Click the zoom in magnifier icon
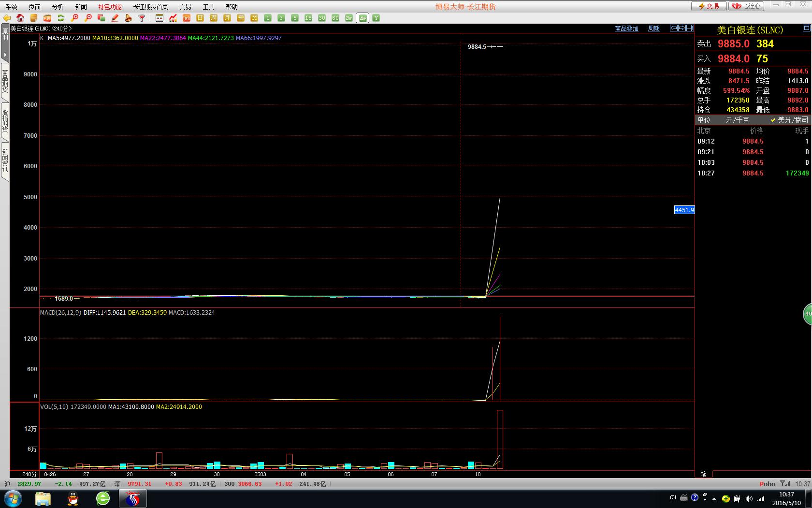The width and height of the screenshot is (812, 508). [x=74, y=18]
